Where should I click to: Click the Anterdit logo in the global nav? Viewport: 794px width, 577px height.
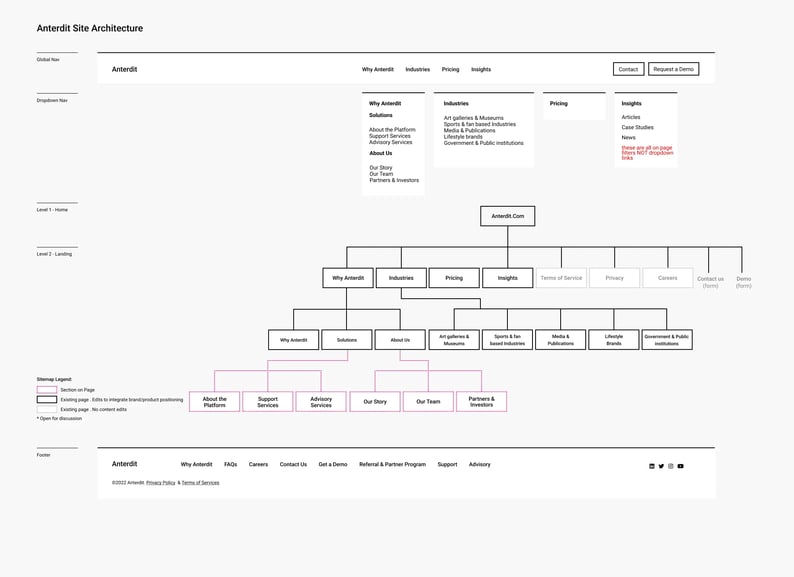[125, 69]
